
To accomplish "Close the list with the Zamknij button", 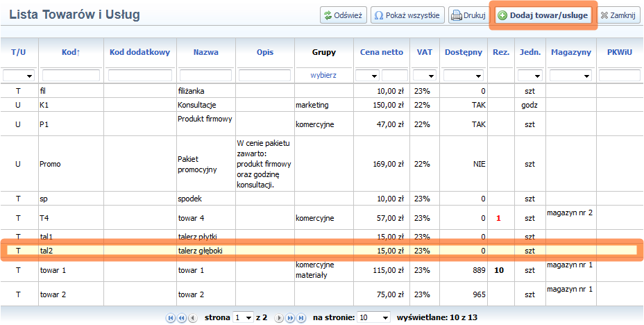I will tap(619, 15).
